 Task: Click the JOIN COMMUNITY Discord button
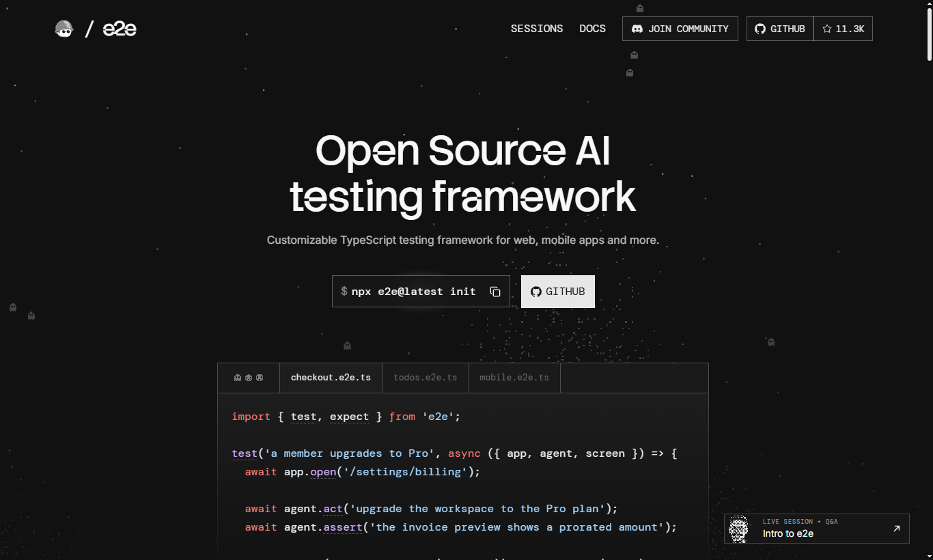pyautogui.click(x=680, y=29)
